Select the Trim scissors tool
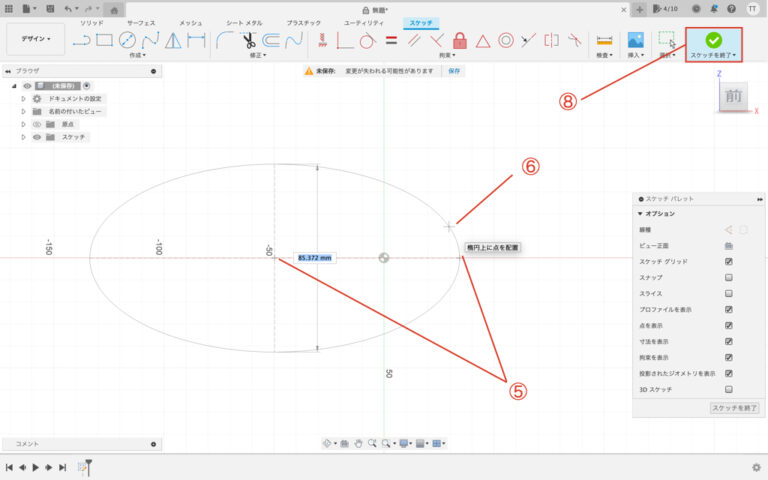Image resolution: width=768 pixels, height=480 pixels. coord(248,41)
